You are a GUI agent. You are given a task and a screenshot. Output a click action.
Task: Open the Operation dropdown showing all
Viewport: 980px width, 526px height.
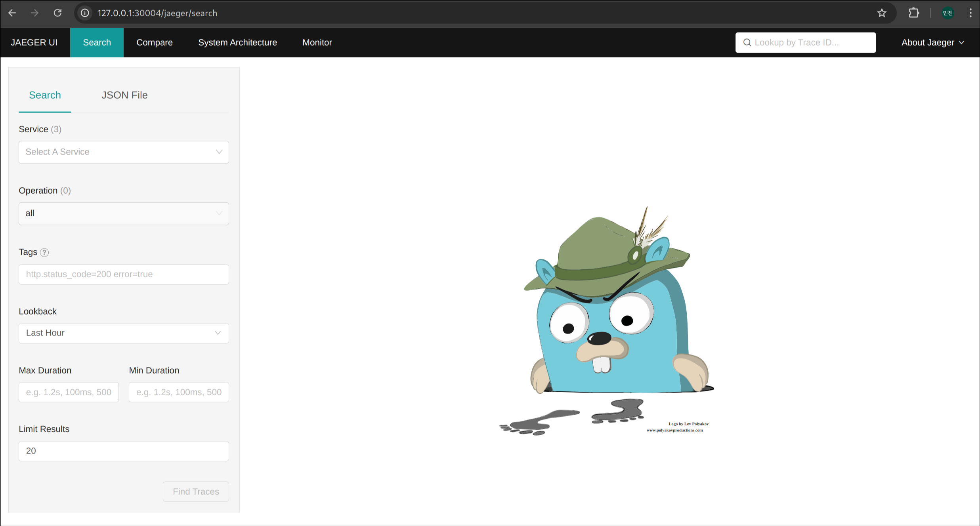pos(124,213)
